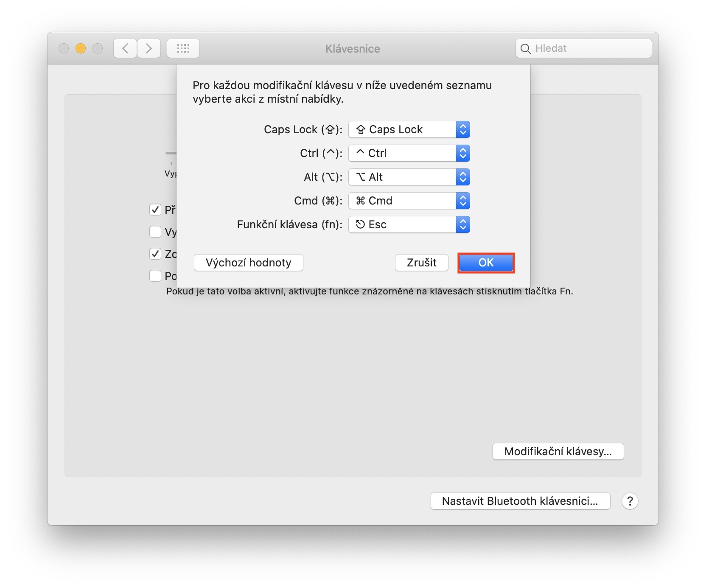Click Nastavit Bluetooth klávesnici button
Viewport: 706px width, 588px height.
pyautogui.click(x=520, y=501)
